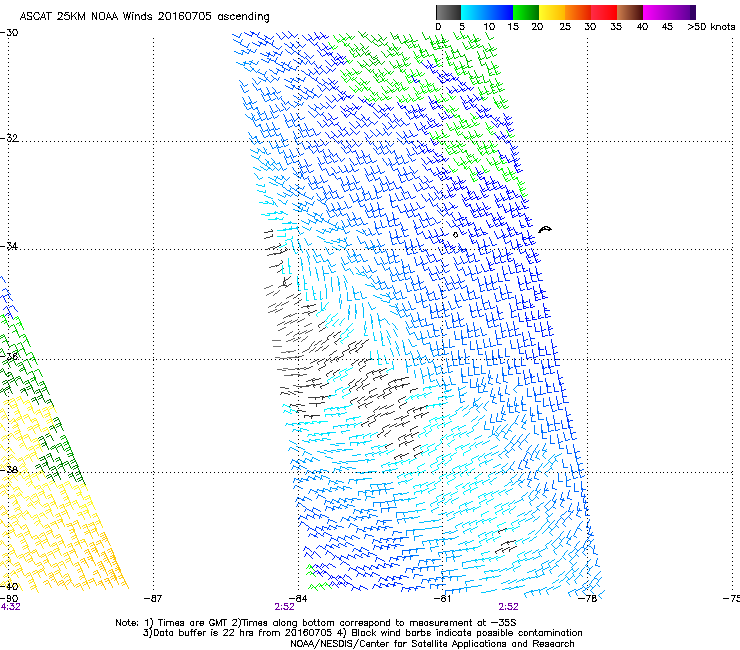Click the -34 latitude axis label

(x=9, y=246)
